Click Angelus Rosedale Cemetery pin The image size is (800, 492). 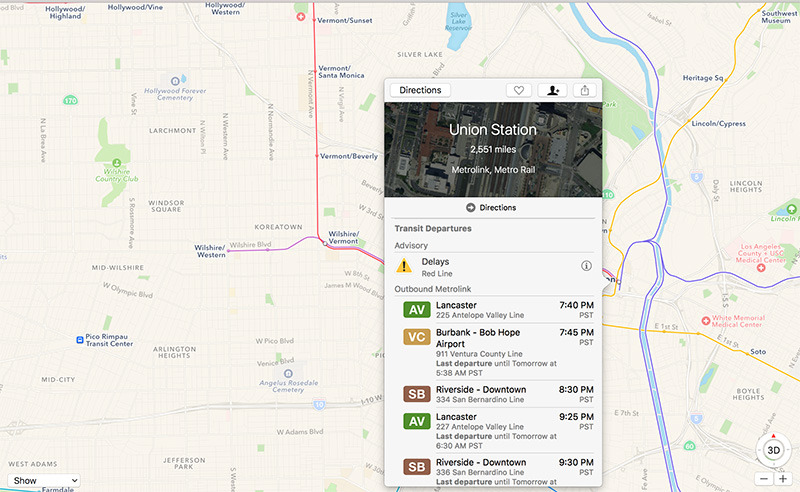[288, 374]
